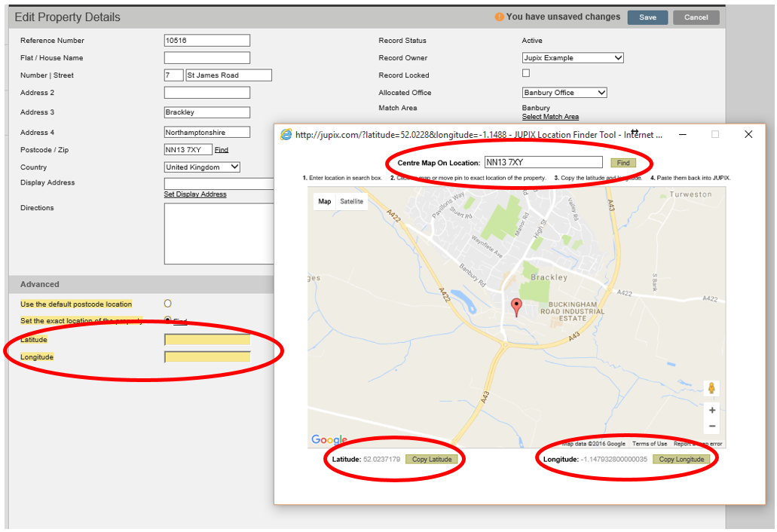Toggle the Record Locked checkbox
This screenshot has height=532, width=777.
pos(526,73)
